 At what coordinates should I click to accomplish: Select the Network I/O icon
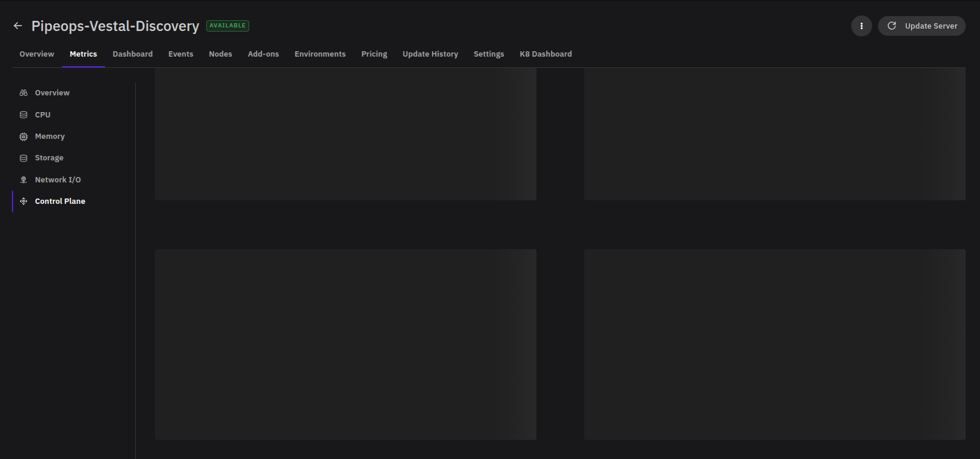[24, 179]
